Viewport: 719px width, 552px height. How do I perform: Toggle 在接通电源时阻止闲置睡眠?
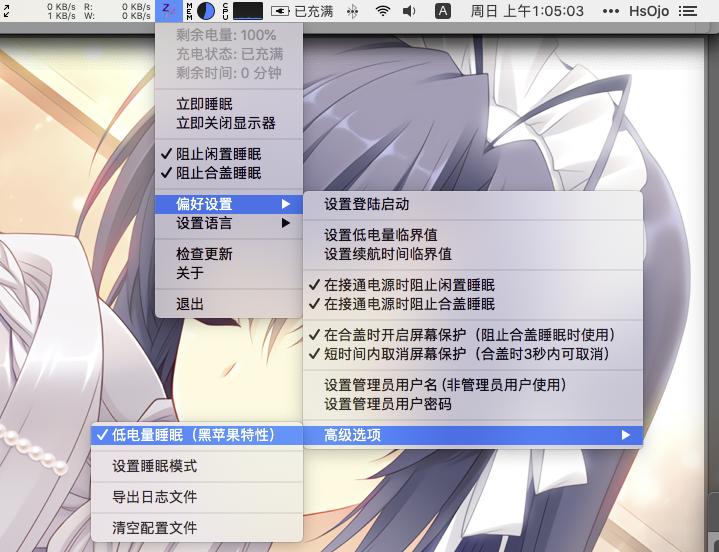click(473, 285)
